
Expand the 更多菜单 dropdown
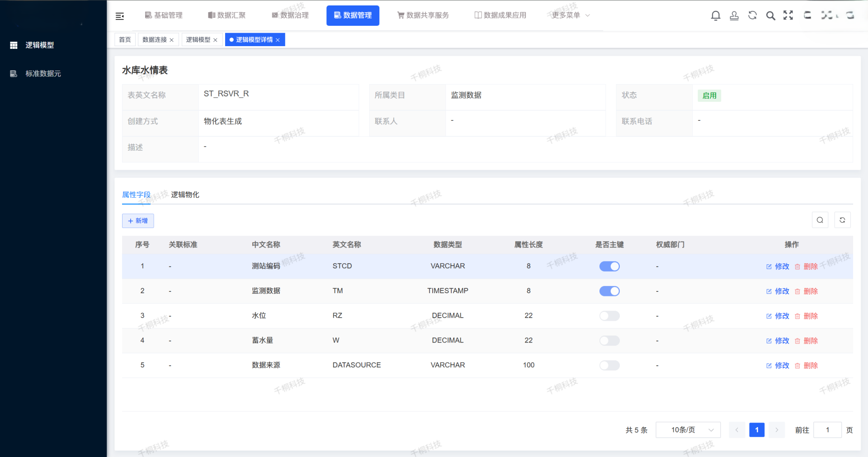tap(571, 15)
